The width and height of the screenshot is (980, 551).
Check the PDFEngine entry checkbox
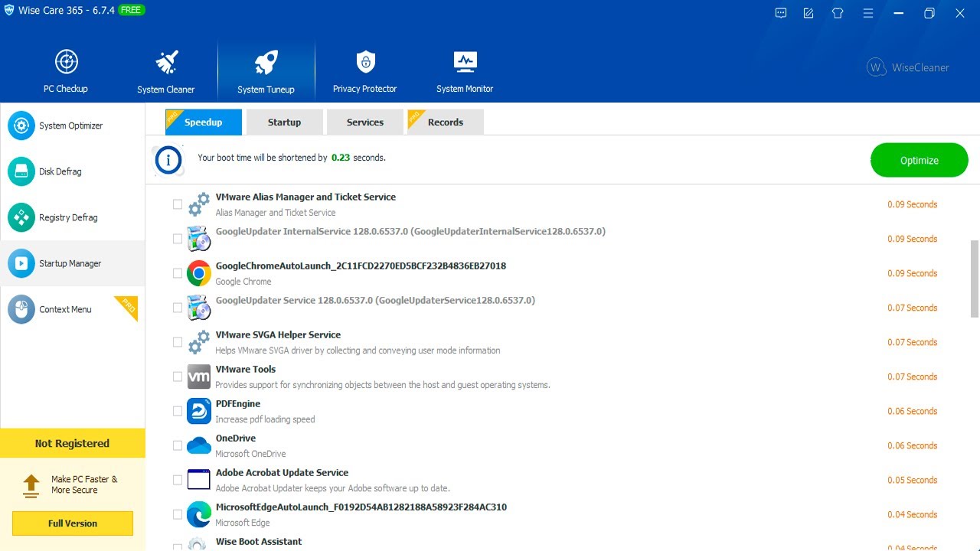pos(178,411)
